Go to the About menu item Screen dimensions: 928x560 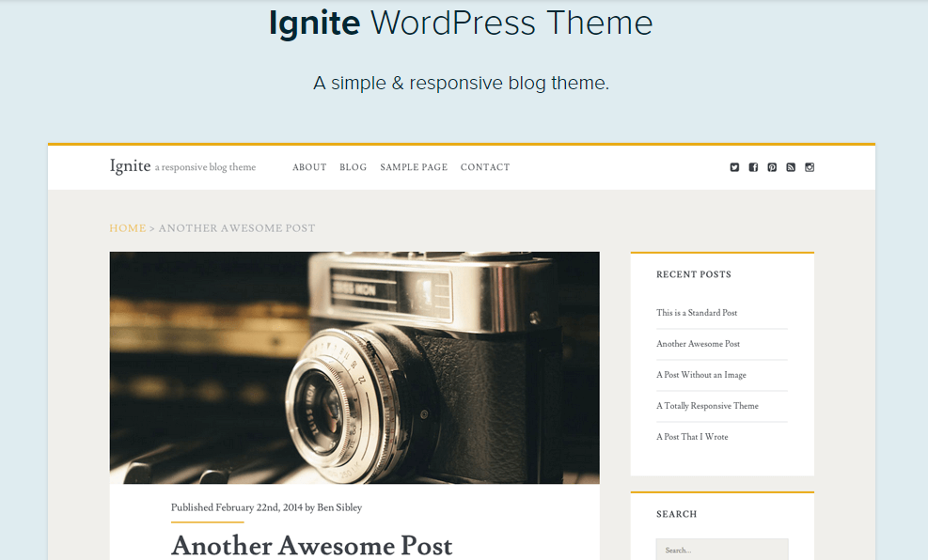pyautogui.click(x=309, y=167)
